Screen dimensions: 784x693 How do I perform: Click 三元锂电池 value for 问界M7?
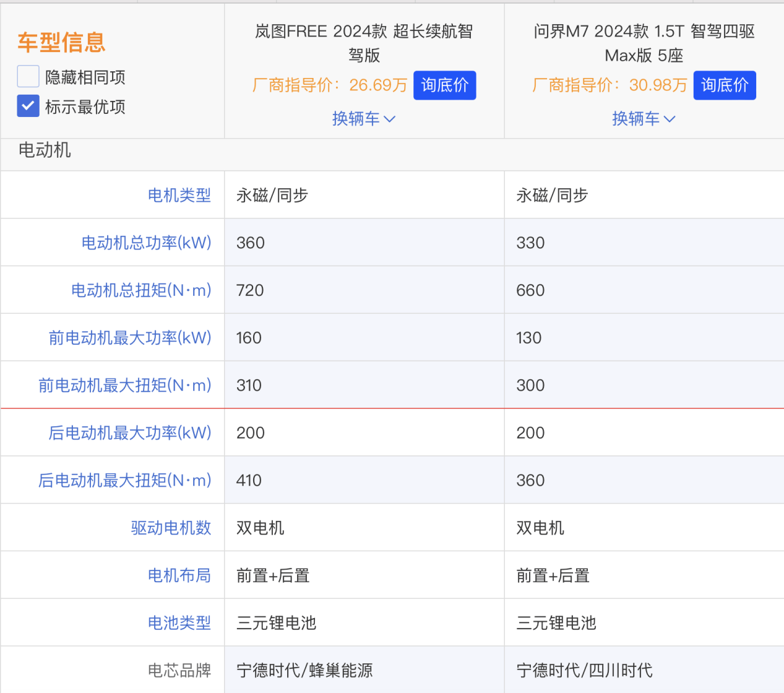(x=556, y=623)
